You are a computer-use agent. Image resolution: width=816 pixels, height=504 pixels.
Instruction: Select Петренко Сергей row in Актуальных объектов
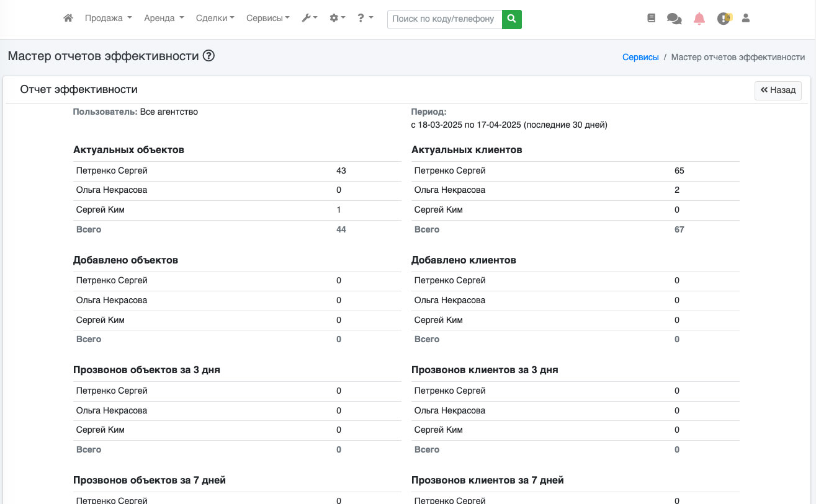112,171
